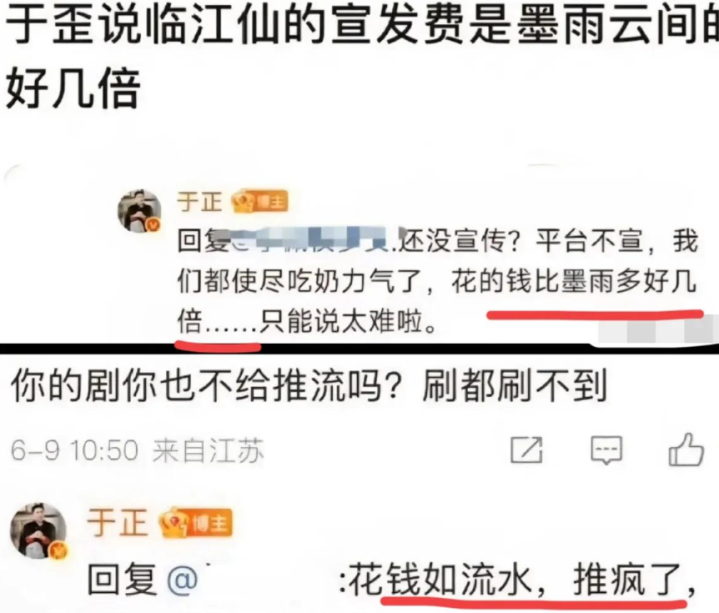Open the headline about 临江仙 宣发费
Viewport: 719px width, 613px height.
click(x=362, y=57)
